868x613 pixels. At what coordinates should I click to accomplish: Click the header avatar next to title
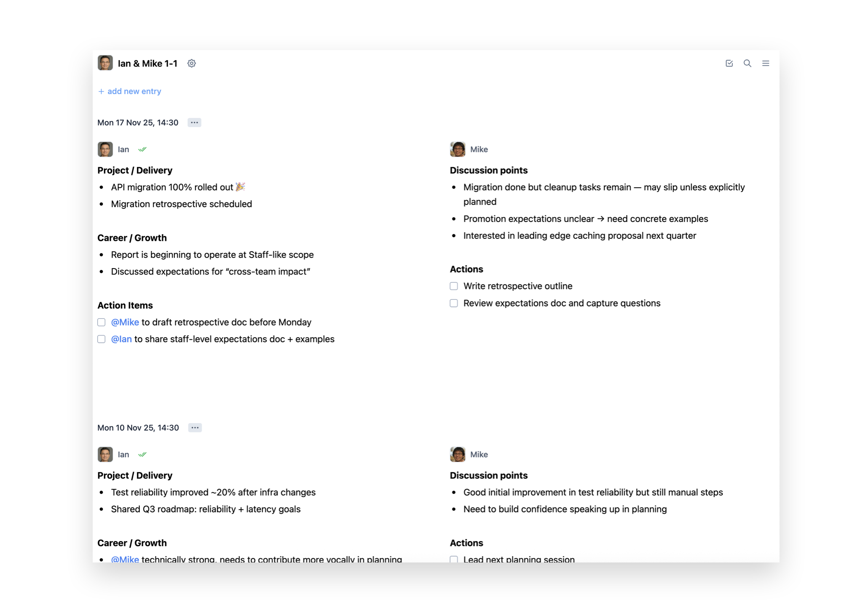coord(105,63)
